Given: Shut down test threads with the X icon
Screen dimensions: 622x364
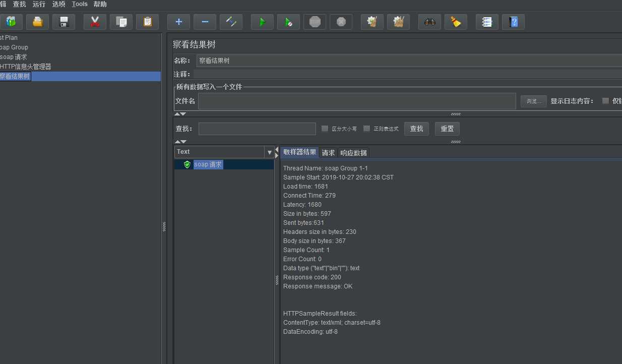Looking at the screenshot, I should [x=341, y=22].
